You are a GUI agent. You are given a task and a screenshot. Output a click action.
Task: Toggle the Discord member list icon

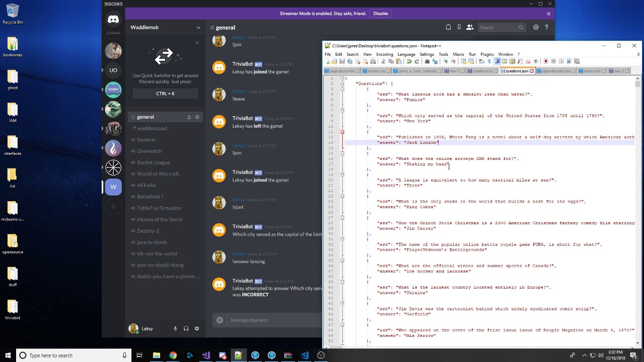coord(469,27)
